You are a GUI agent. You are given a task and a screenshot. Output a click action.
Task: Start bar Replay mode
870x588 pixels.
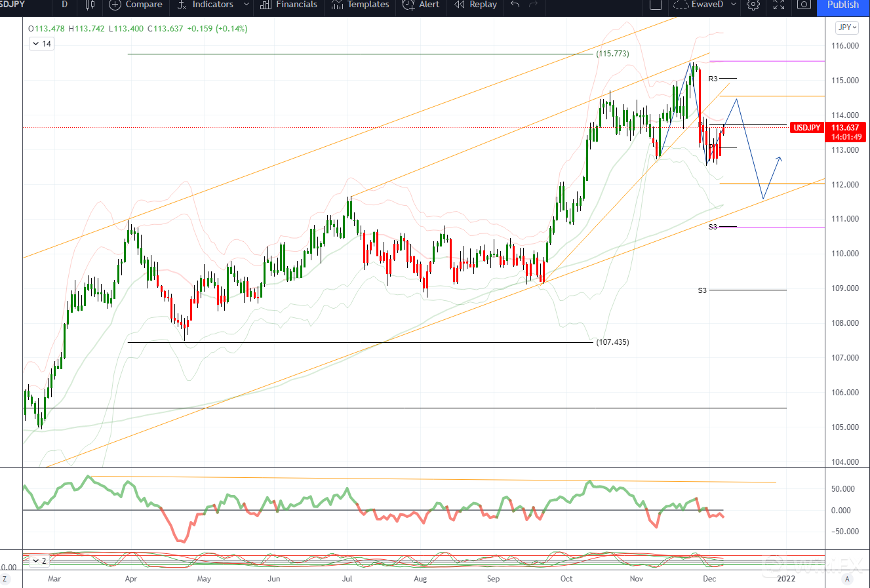pos(475,5)
